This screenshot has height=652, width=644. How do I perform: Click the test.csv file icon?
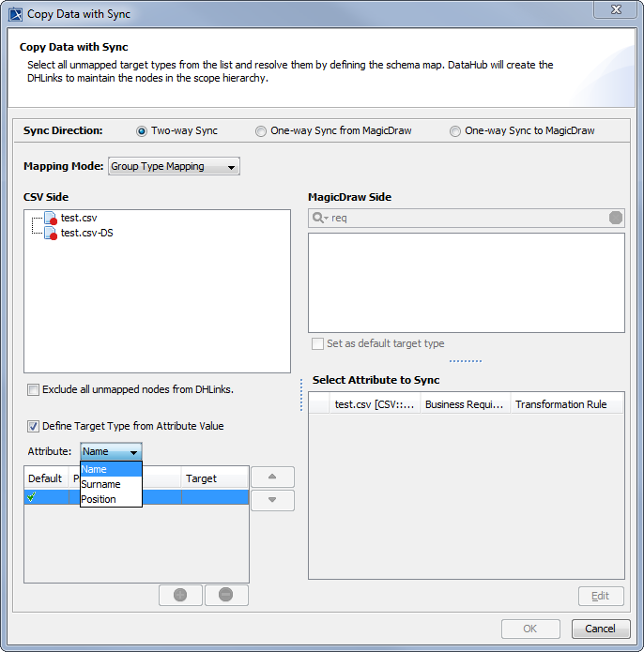click(x=51, y=218)
